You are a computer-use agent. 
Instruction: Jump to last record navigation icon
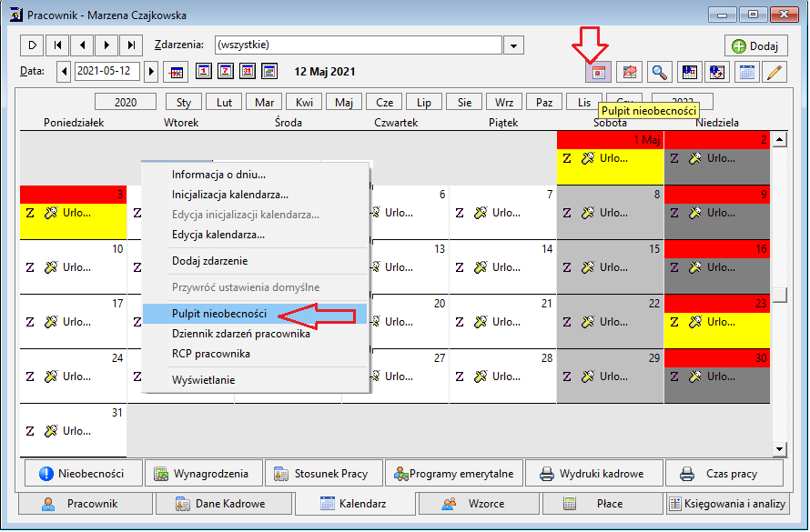click(131, 45)
